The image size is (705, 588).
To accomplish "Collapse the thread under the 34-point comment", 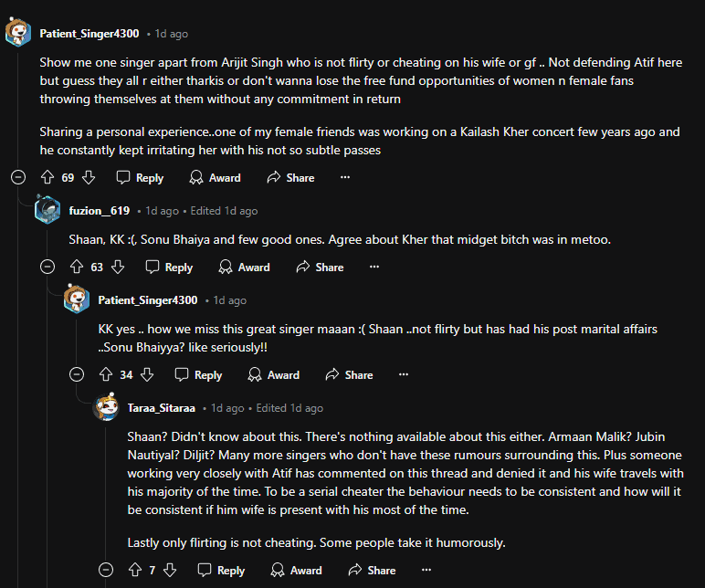I will click(77, 374).
